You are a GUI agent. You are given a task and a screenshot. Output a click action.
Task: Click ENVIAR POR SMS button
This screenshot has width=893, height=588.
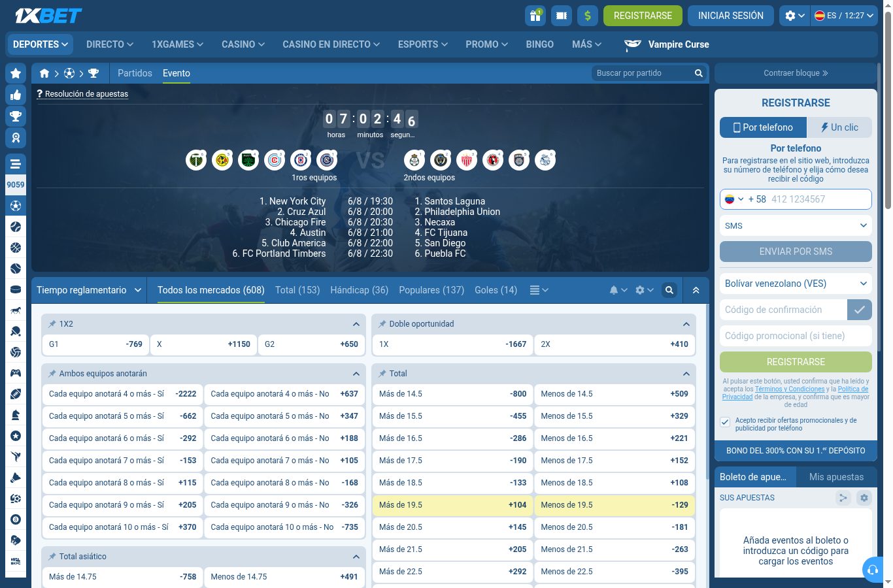coord(796,252)
